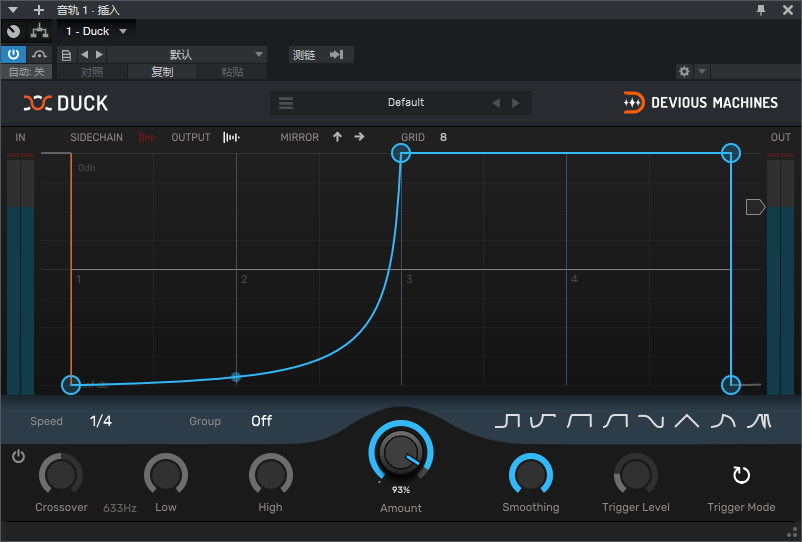Viewport: 802px width, 542px height.
Task: Close the plugin window
Action: click(788, 10)
